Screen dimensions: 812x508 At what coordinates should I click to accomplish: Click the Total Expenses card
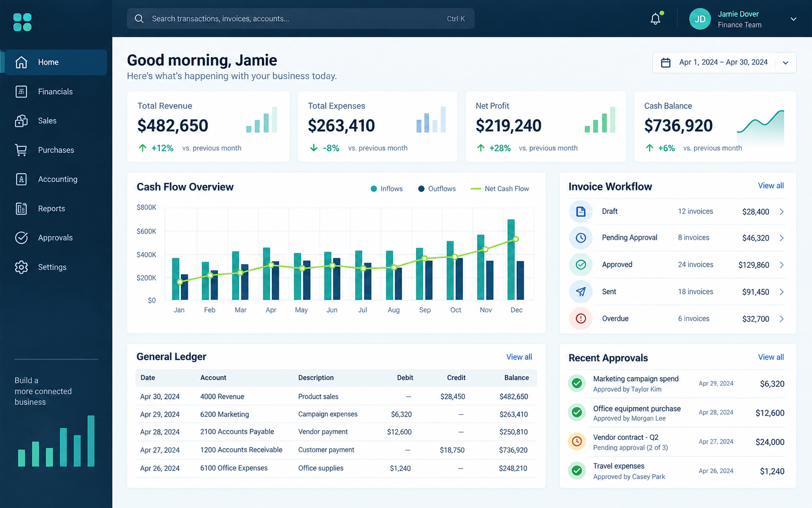pyautogui.click(x=377, y=127)
